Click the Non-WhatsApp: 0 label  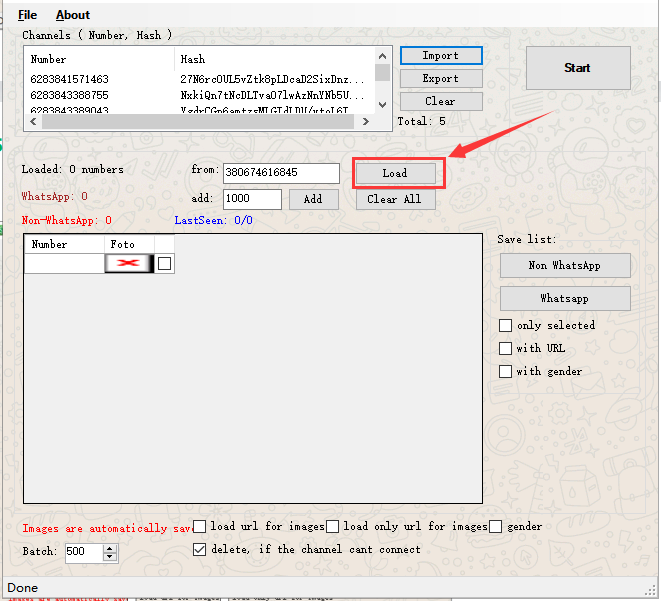point(67,220)
